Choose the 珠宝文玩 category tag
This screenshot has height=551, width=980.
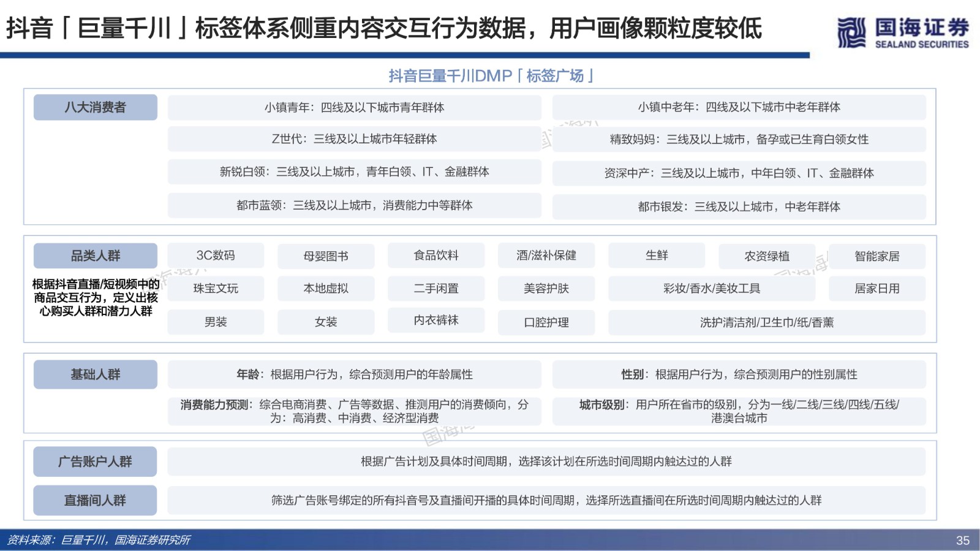point(216,289)
